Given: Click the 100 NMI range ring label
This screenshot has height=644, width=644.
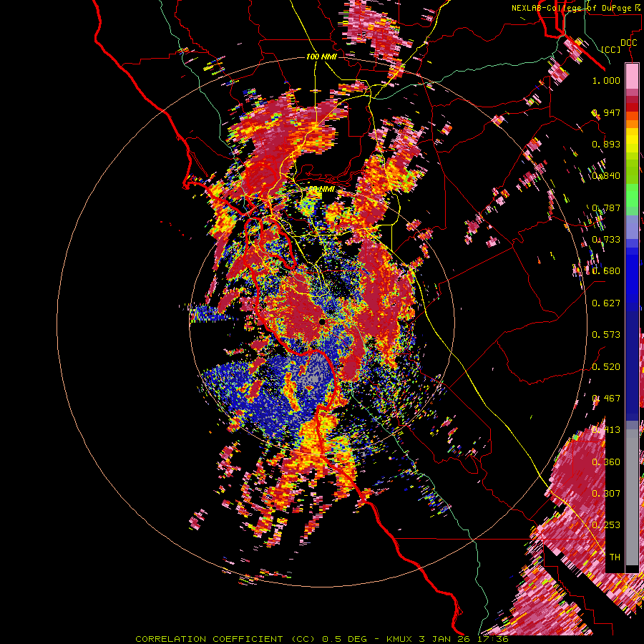Looking at the screenshot, I should (x=321, y=57).
